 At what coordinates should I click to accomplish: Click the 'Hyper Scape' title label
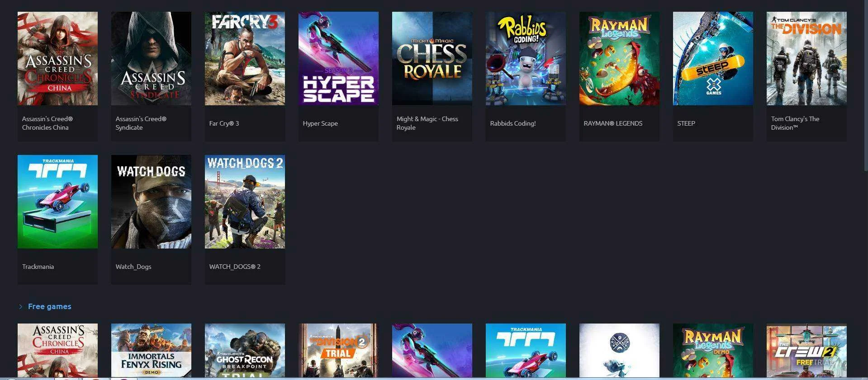click(x=320, y=123)
